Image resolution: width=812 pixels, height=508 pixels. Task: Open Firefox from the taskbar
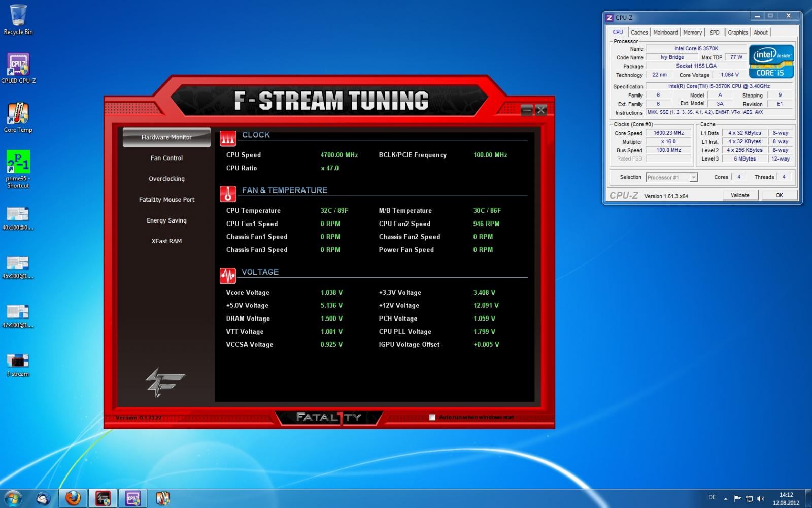tap(73, 498)
